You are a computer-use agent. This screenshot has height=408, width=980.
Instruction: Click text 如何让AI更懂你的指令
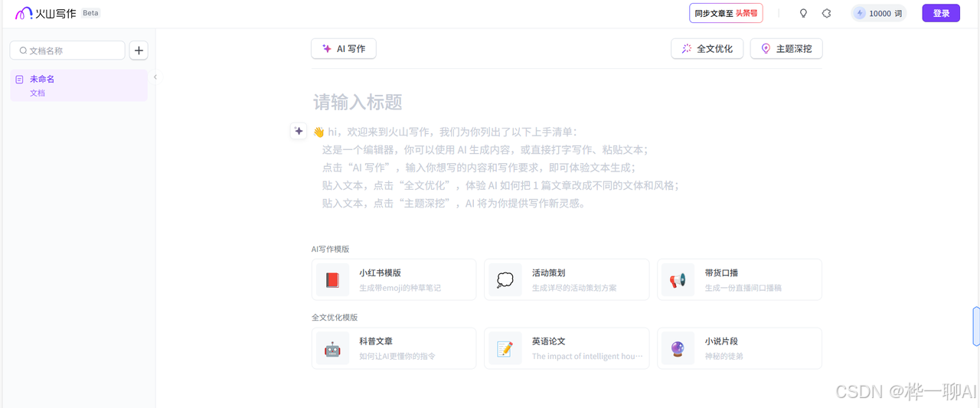397,357
